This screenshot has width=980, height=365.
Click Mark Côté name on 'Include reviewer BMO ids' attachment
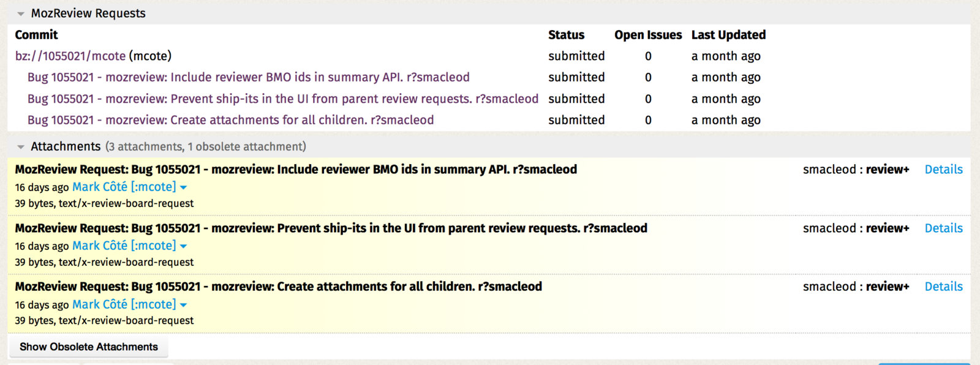pyautogui.click(x=124, y=187)
